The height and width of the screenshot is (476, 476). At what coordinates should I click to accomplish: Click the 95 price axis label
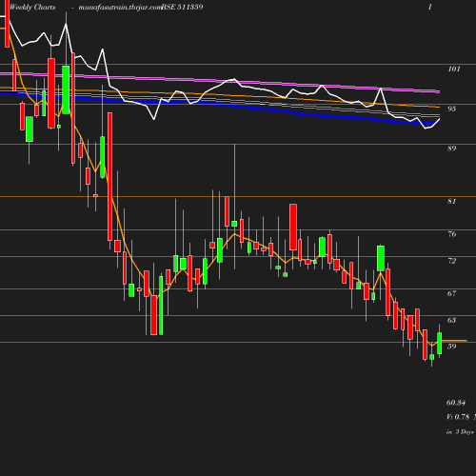(x=451, y=109)
